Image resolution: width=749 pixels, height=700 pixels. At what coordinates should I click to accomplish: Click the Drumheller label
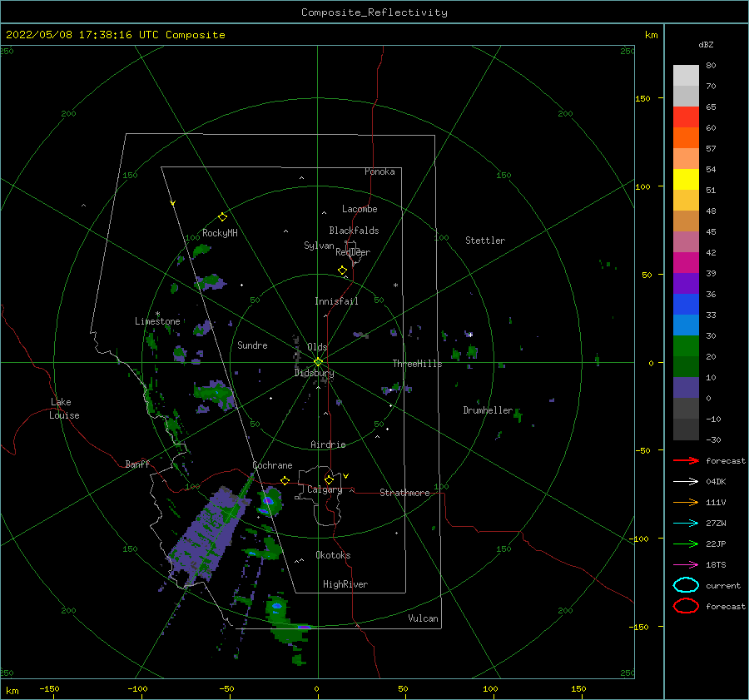point(488,410)
